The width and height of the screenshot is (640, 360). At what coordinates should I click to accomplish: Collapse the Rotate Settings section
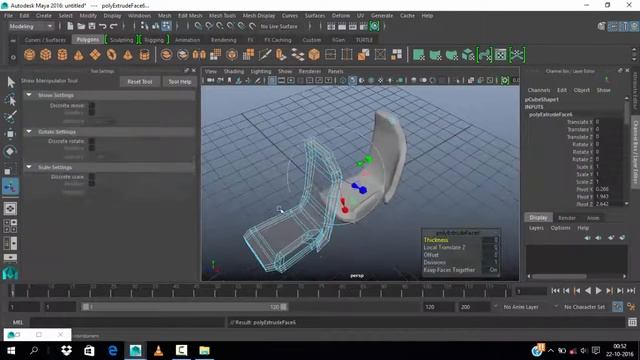pyautogui.click(x=29, y=131)
